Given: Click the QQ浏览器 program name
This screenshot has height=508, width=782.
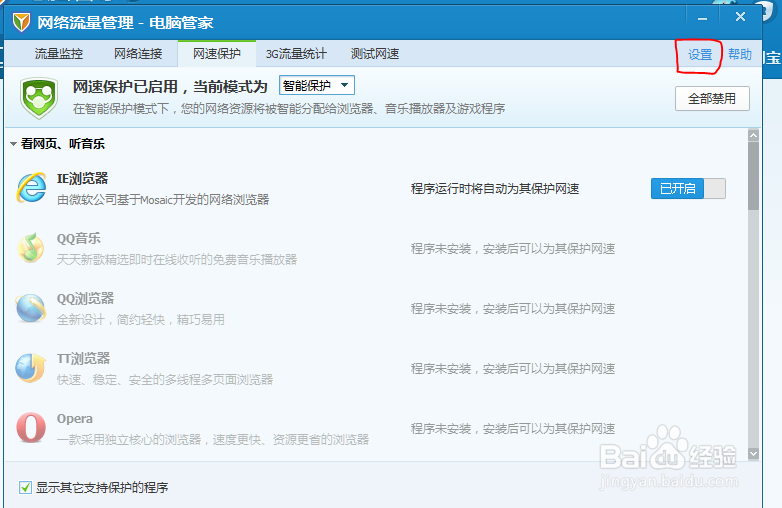Looking at the screenshot, I should tap(86, 299).
